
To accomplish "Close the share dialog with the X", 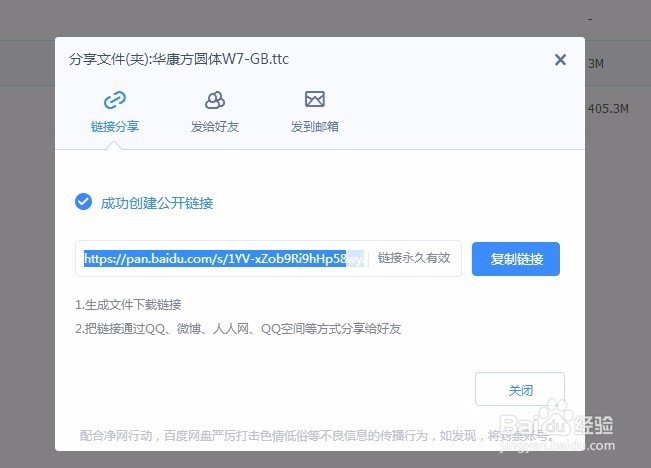I will point(560,60).
